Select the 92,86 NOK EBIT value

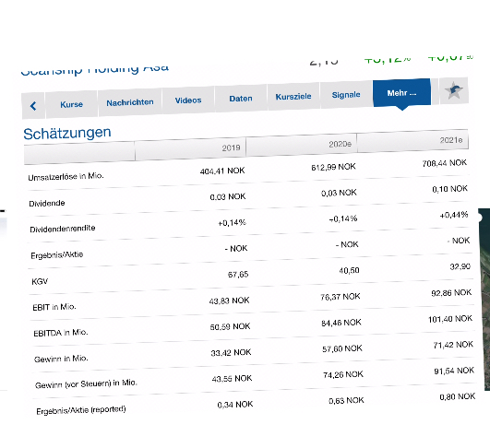tap(451, 293)
